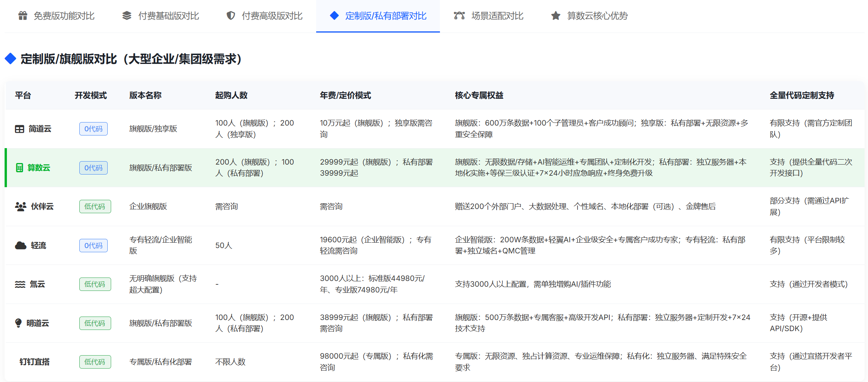Click the gift icon on 免费版功能对比 tab
This screenshot has width=868, height=382.
point(23,16)
